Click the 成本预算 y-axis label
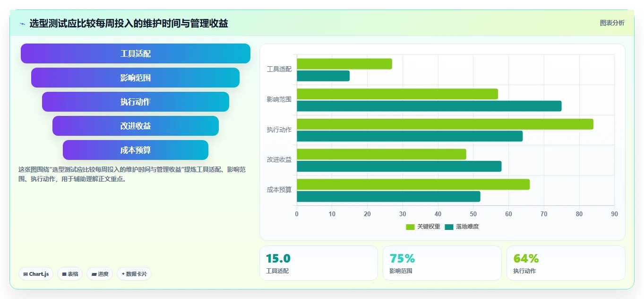Screen dimensions: 644x299 (x=279, y=190)
